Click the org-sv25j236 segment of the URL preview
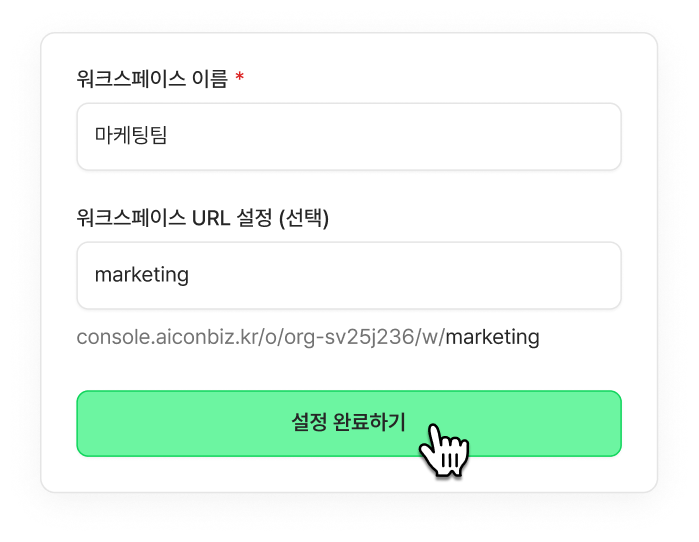699x542 pixels. 349,337
